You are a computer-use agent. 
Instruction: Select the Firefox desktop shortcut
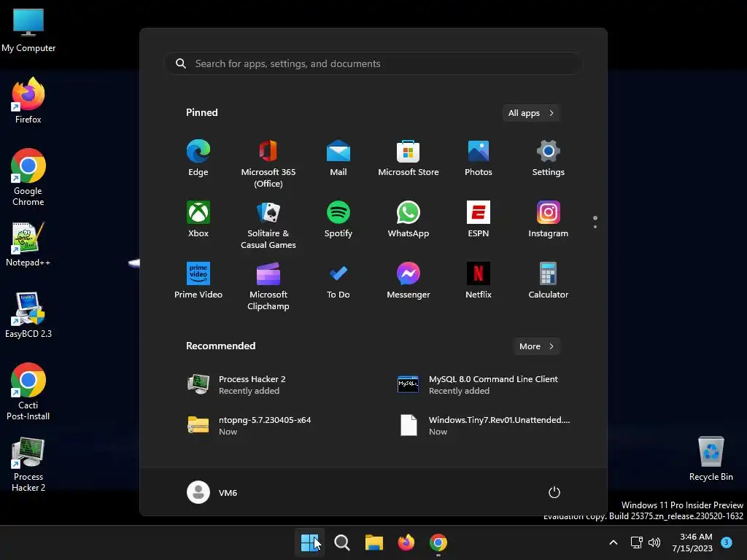pyautogui.click(x=28, y=101)
